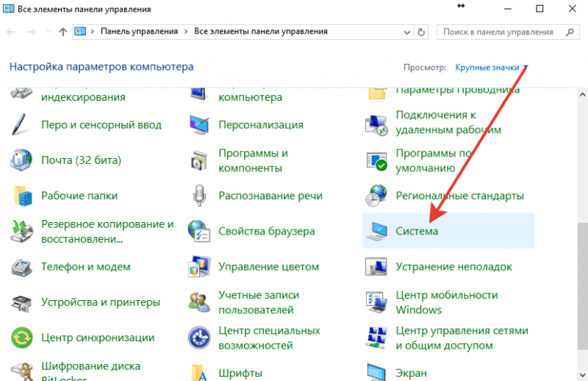This screenshot has height=381, width=588.
Task: Open the Программы по умолчанию icon
Action: pyautogui.click(x=376, y=160)
